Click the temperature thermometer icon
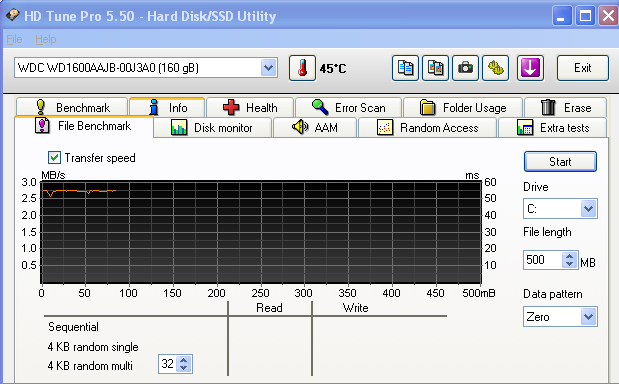Screen dimensions: 619x384 coord(302,68)
